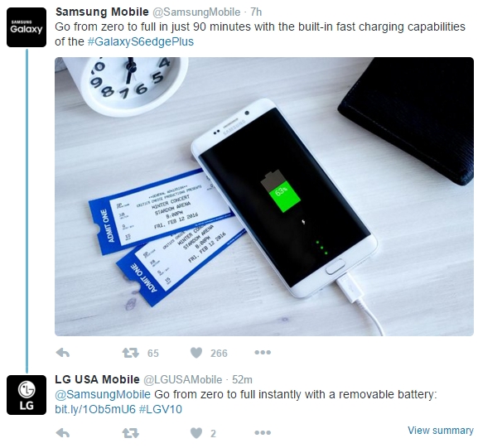
Task: Open more options on Samsung tweet
Action: pyautogui.click(x=263, y=352)
